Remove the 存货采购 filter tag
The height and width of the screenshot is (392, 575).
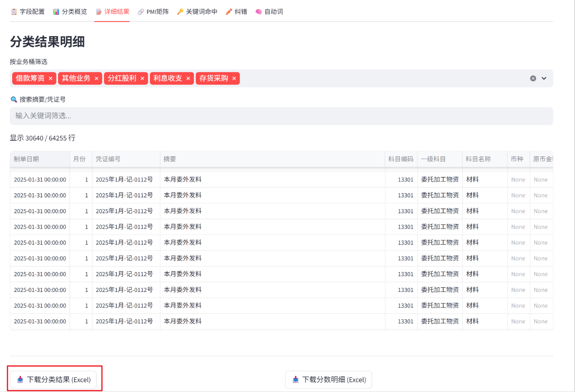[x=234, y=78]
